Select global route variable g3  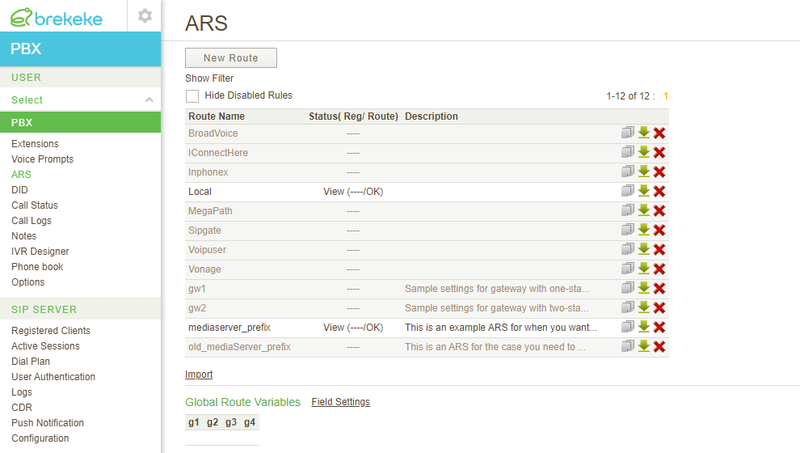click(231, 422)
